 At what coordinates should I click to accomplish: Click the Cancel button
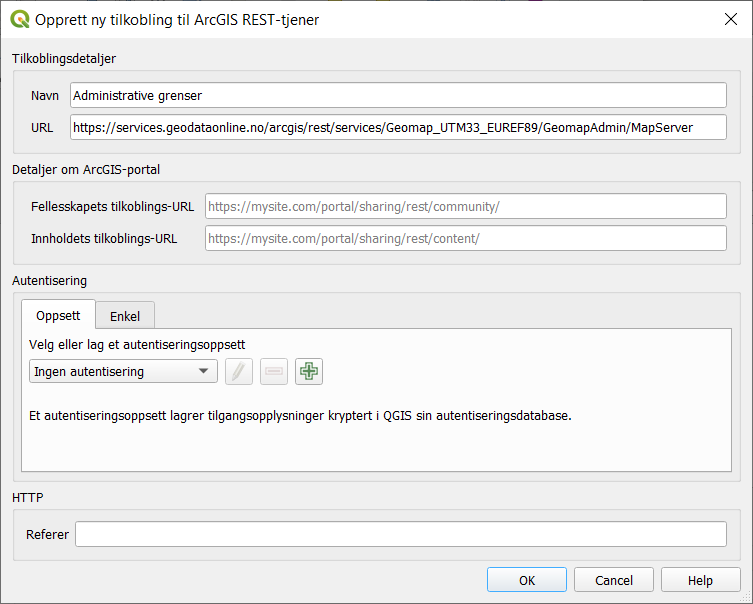[x=614, y=580]
